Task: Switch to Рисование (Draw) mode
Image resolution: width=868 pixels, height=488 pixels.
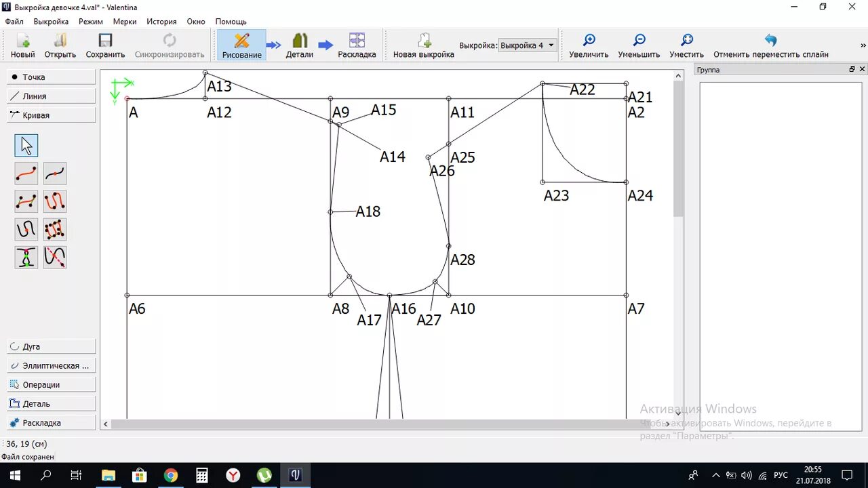Action: click(241, 45)
